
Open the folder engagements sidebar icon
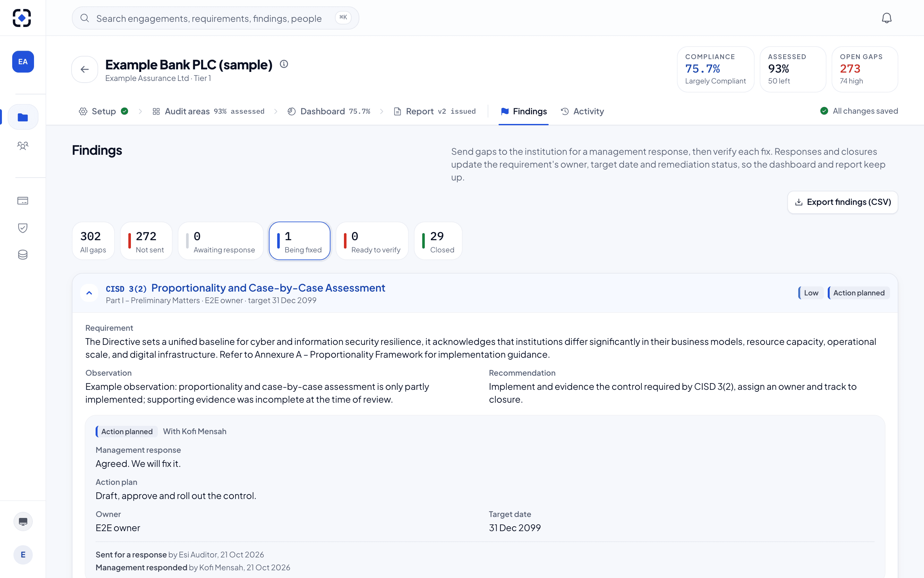pos(23,117)
